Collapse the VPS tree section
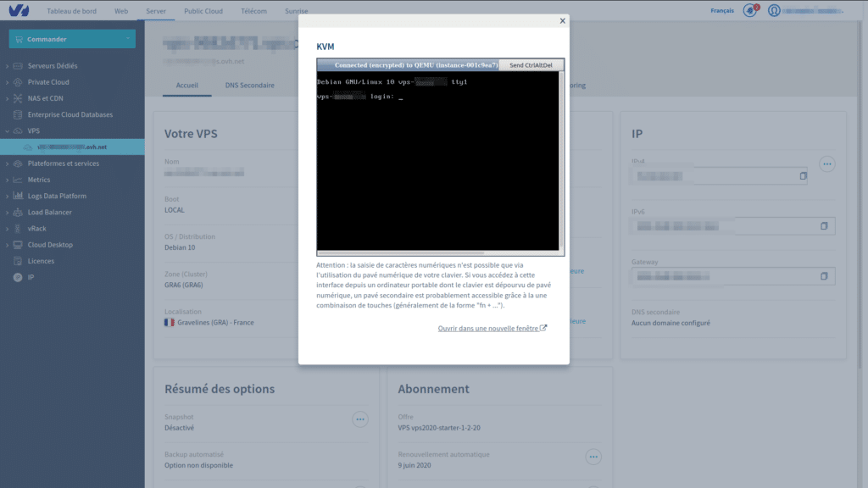This screenshot has height=488, width=868. pos(7,131)
